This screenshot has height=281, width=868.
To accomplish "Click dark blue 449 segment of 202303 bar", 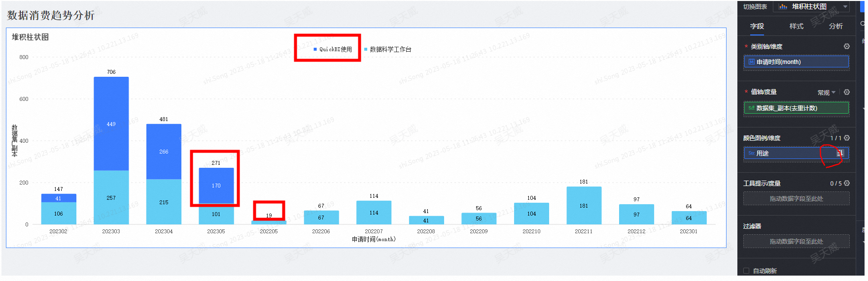I will pos(111,124).
